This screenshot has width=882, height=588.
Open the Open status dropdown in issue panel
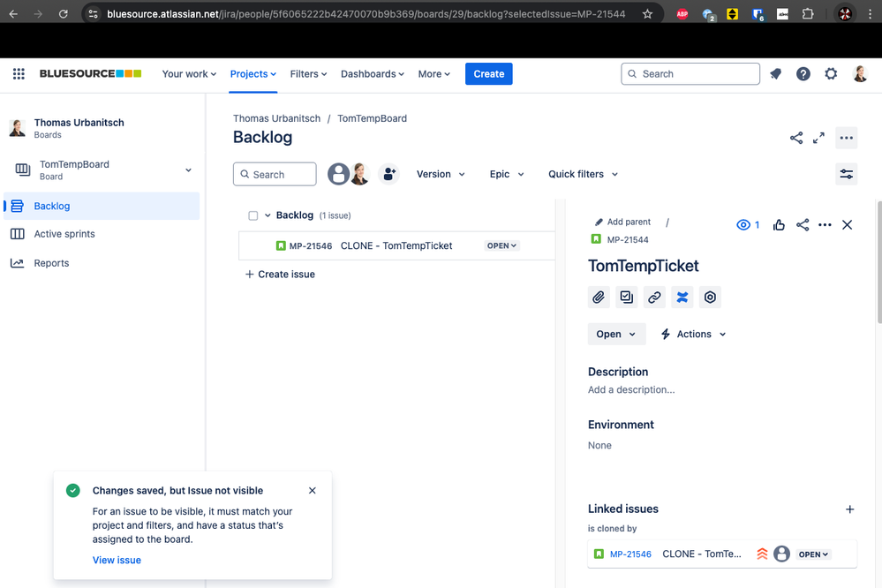click(616, 334)
